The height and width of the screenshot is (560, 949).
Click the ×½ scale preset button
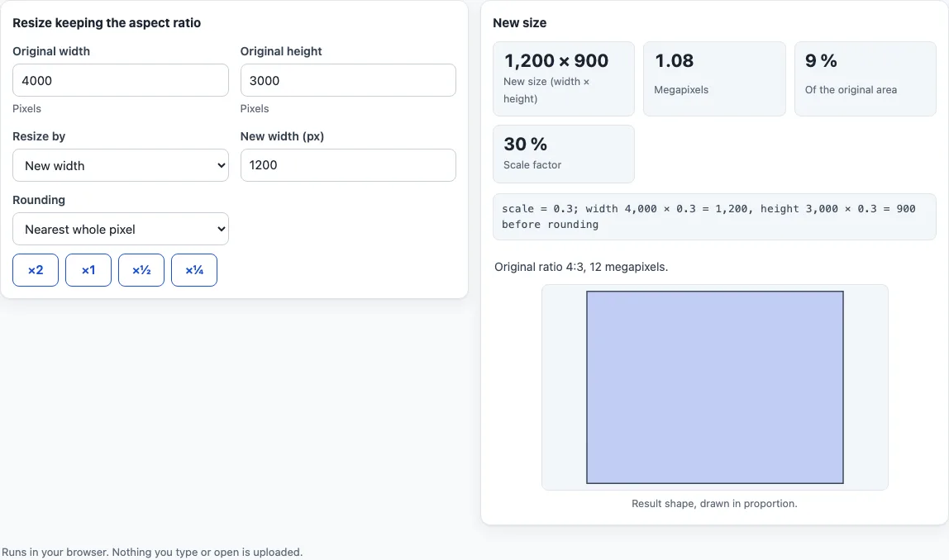141,270
